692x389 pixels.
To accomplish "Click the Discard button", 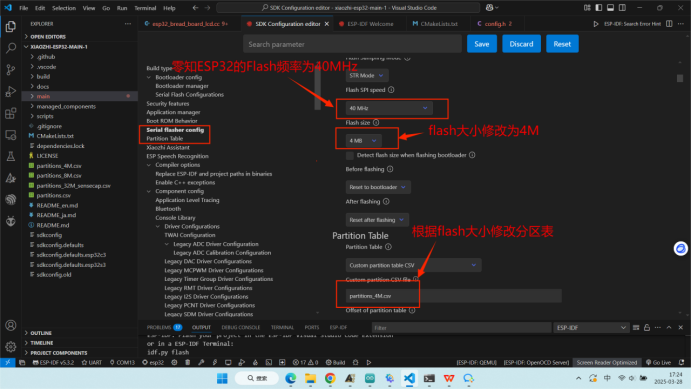I will click(x=521, y=44).
